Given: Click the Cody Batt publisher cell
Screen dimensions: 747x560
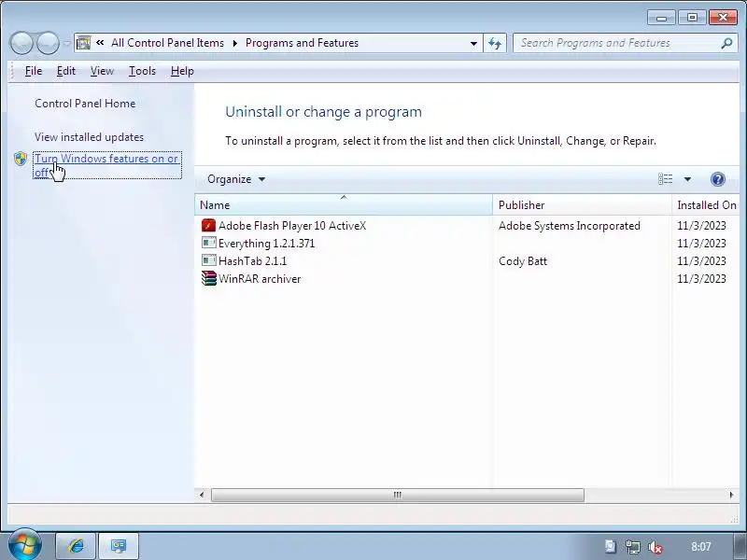Looking at the screenshot, I should pyautogui.click(x=523, y=261).
